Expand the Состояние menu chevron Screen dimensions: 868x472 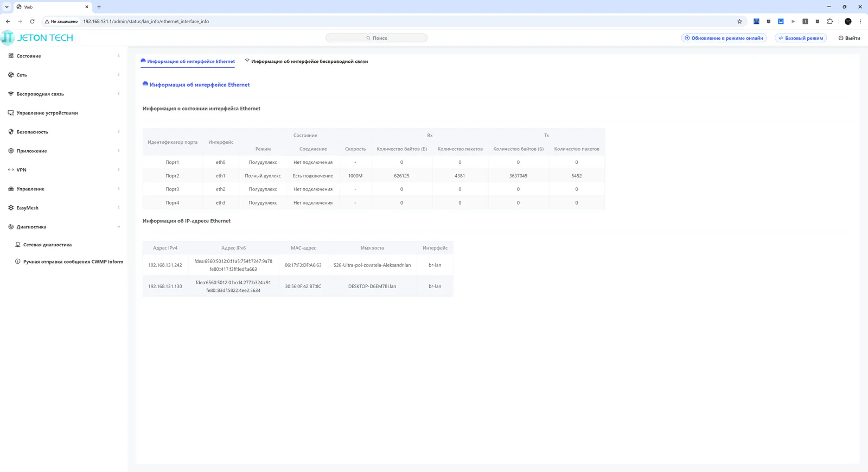pos(119,56)
